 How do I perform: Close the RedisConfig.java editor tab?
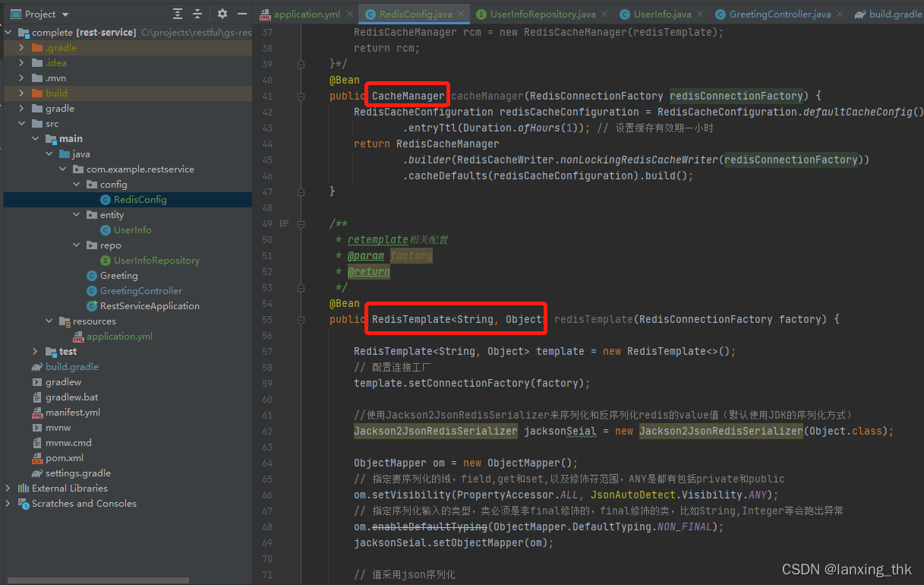[x=460, y=14]
